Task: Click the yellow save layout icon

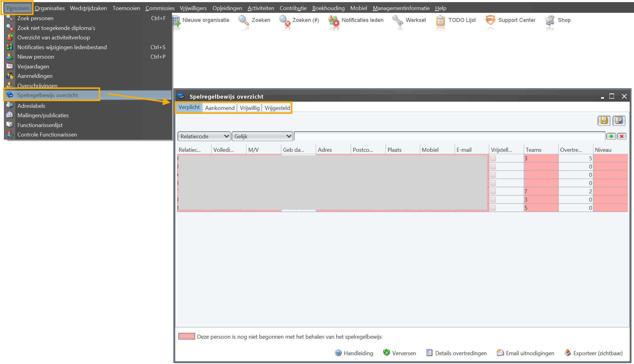Action: click(604, 121)
